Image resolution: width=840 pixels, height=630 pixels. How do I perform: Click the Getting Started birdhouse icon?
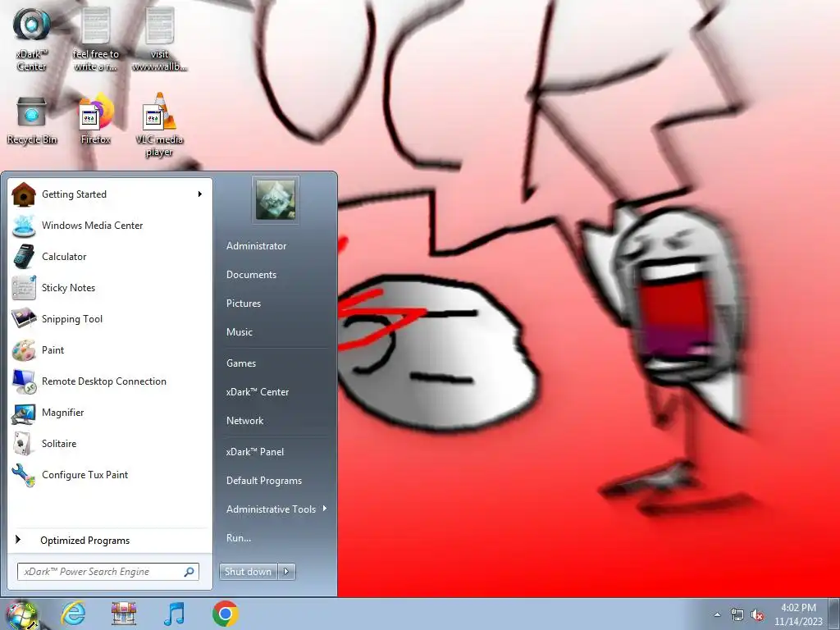[24, 194]
